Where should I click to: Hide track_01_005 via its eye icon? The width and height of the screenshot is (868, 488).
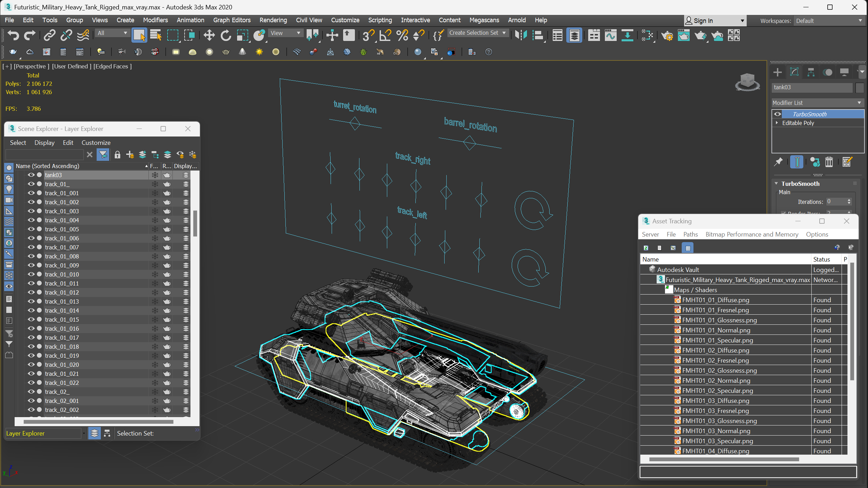coord(31,229)
